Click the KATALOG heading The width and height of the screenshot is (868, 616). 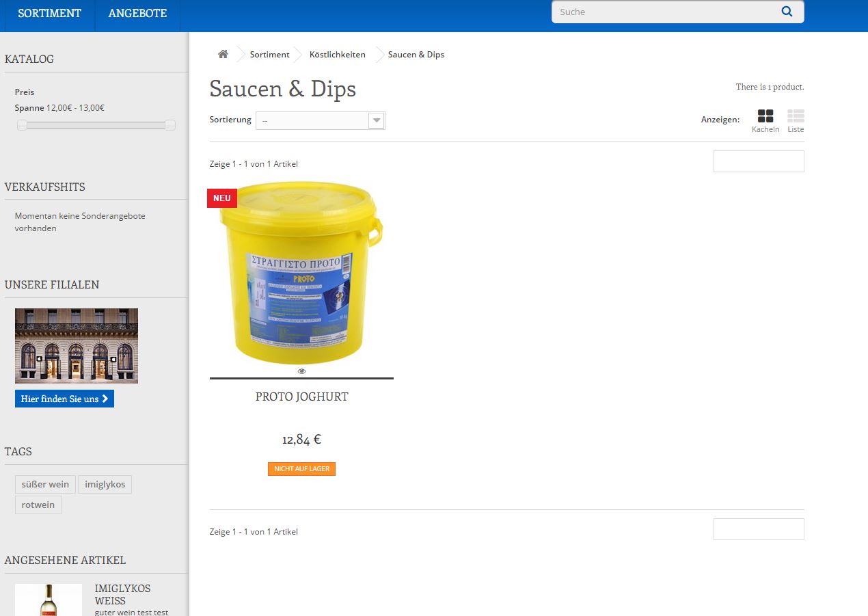tap(29, 59)
